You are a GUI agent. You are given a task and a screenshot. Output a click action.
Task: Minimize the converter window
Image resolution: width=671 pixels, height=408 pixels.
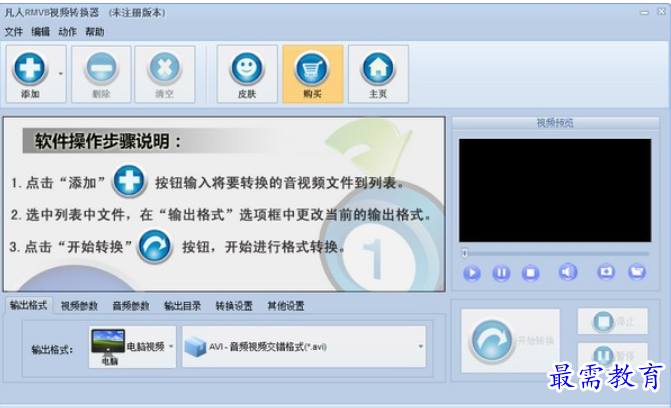[x=644, y=13]
